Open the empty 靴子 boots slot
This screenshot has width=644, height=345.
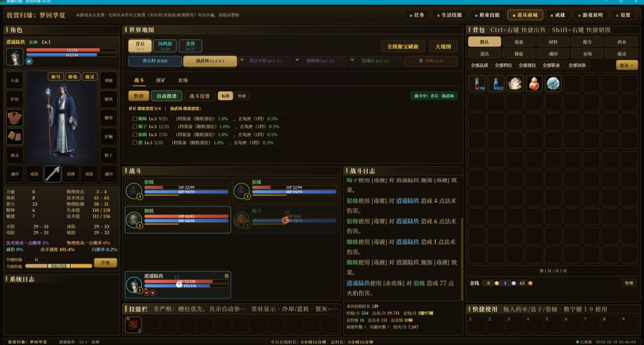tap(109, 155)
